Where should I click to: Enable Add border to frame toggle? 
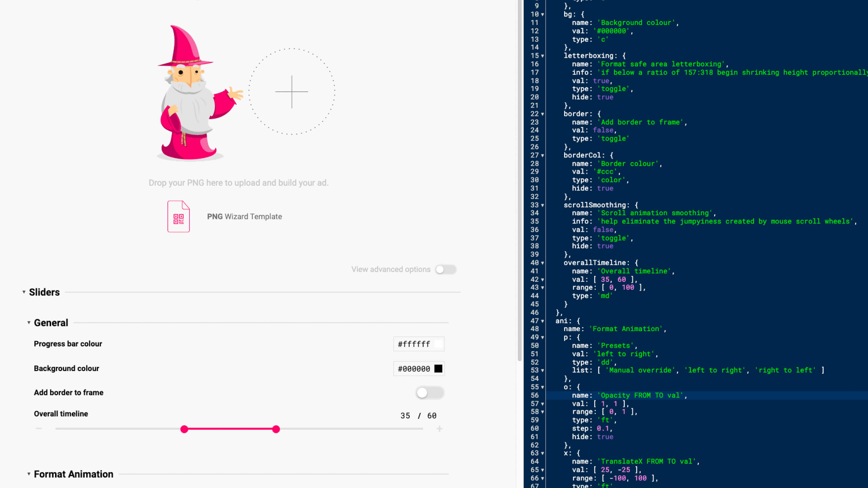pyautogui.click(x=429, y=393)
